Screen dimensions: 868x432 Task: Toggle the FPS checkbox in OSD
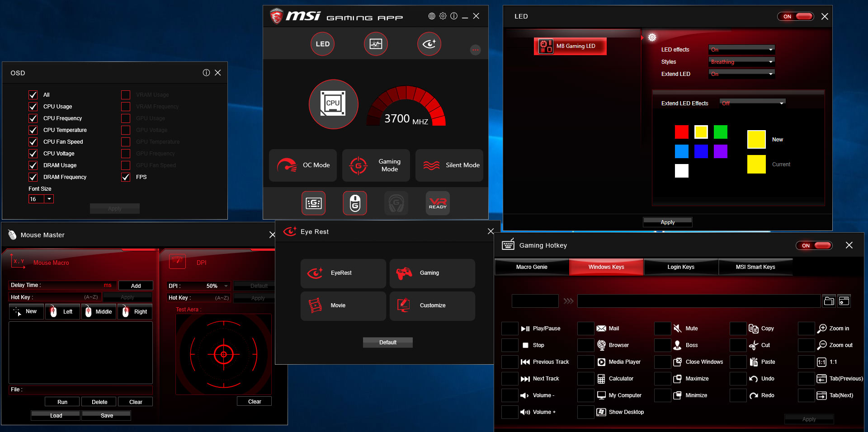(x=126, y=177)
